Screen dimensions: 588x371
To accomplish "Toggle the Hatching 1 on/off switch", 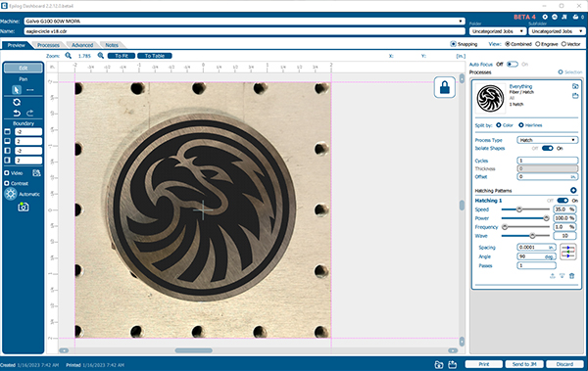I will (563, 201).
